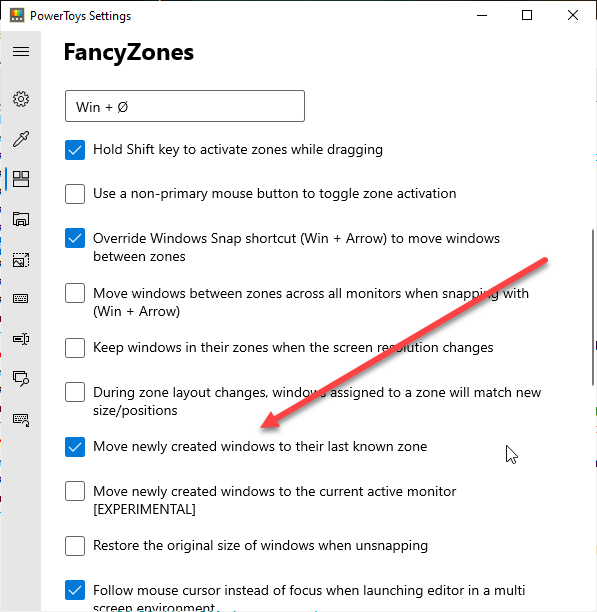Enable non-primary mouse button zone activation
The height and width of the screenshot is (612, 597).
[x=75, y=194]
